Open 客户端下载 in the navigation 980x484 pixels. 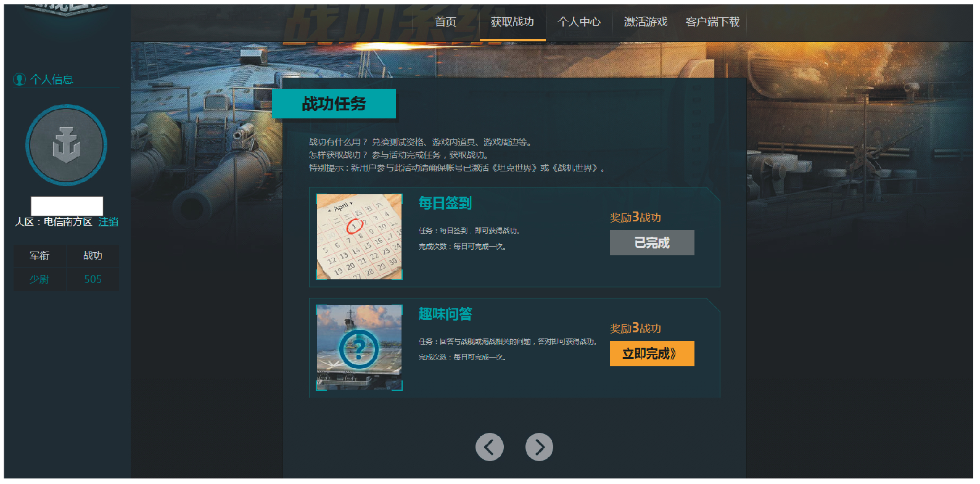[x=712, y=22]
